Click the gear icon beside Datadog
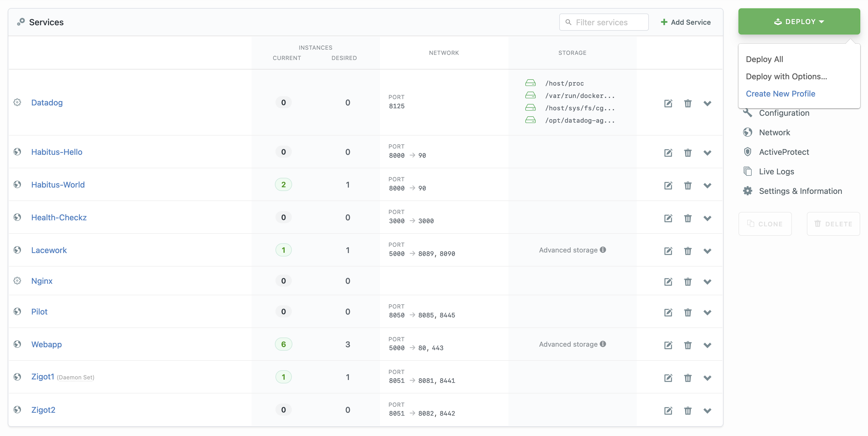 pos(17,103)
